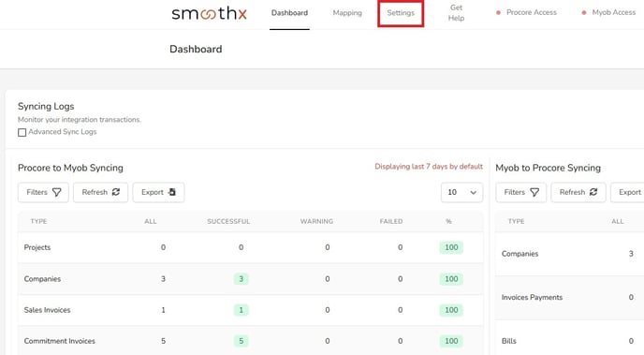Export Procore to Myob Syncing logs
Image resolution: width=644 pixels, height=355 pixels.
tap(158, 192)
